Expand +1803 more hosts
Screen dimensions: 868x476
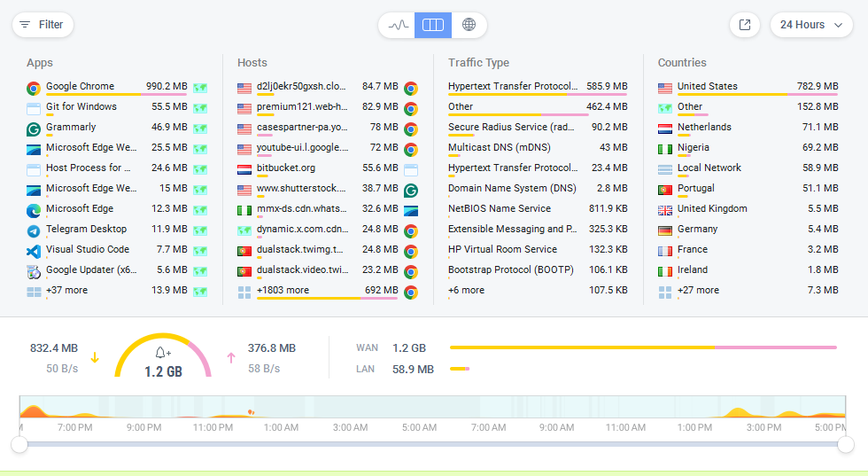[283, 291]
